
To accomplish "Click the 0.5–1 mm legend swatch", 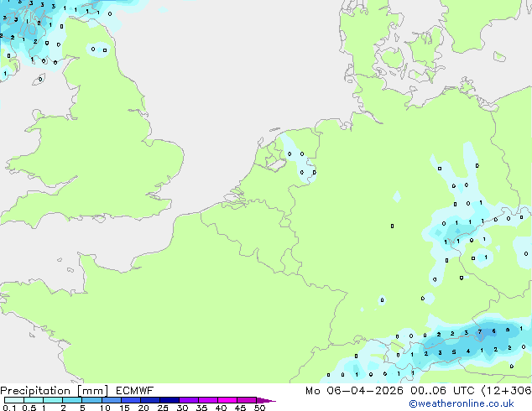I will click(34, 400).
